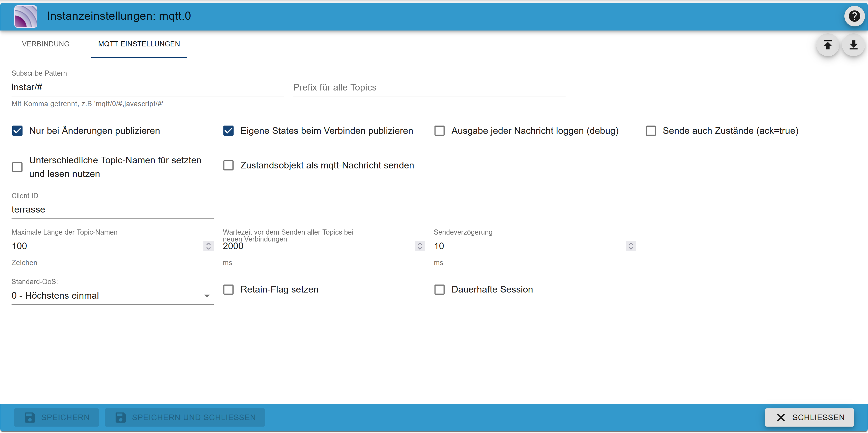
Task: Click the Prefix für alle Topics field
Action: [x=429, y=87]
